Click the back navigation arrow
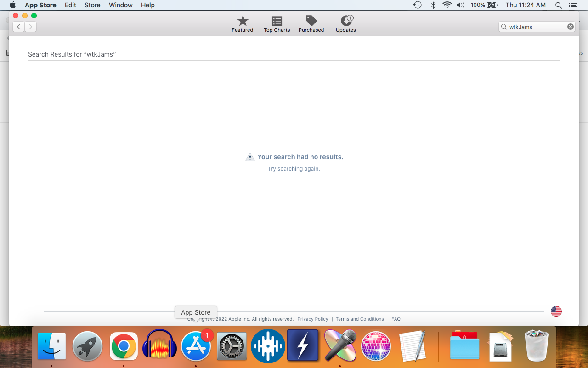The width and height of the screenshot is (588, 368). click(18, 27)
